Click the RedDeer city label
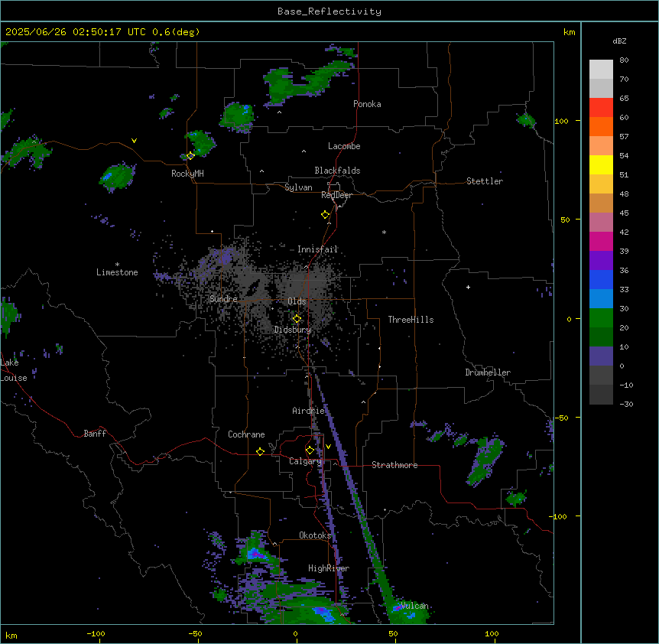This screenshot has width=659, height=644. [x=336, y=195]
